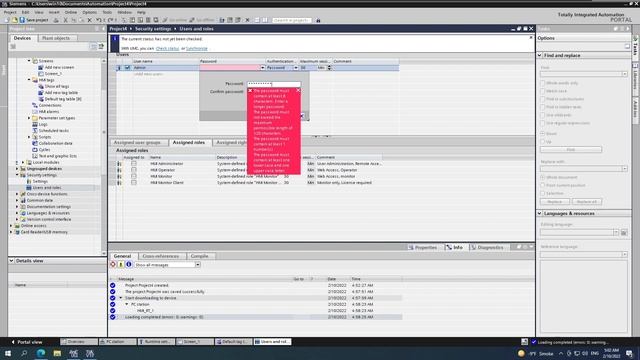Click the Windows Start button
640x360 pixels.
(x=7, y=353)
